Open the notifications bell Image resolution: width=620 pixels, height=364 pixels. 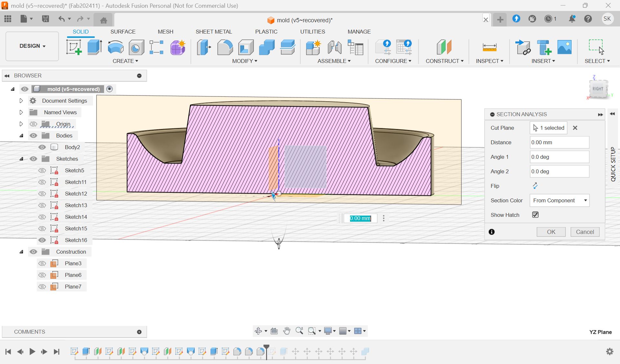(x=572, y=19)
